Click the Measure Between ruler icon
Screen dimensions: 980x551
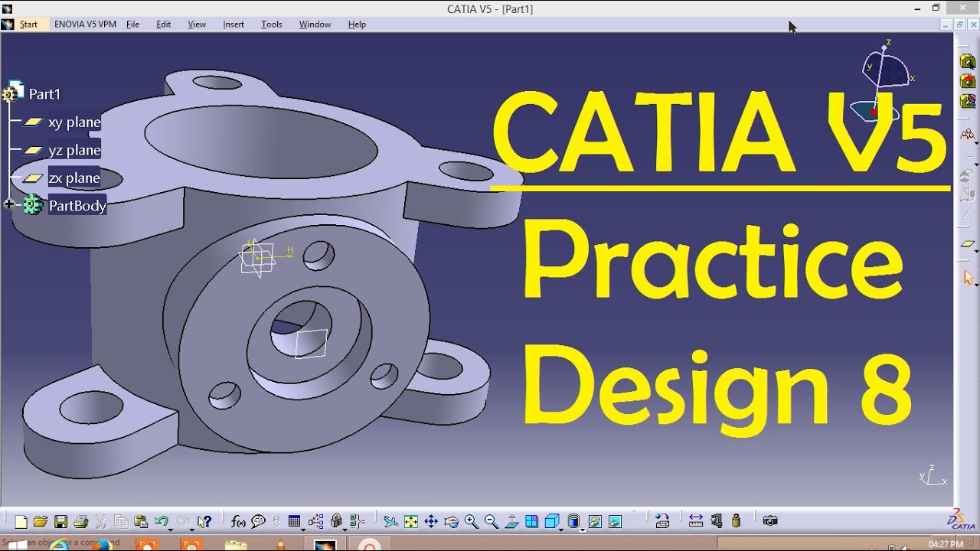(696, 521)
